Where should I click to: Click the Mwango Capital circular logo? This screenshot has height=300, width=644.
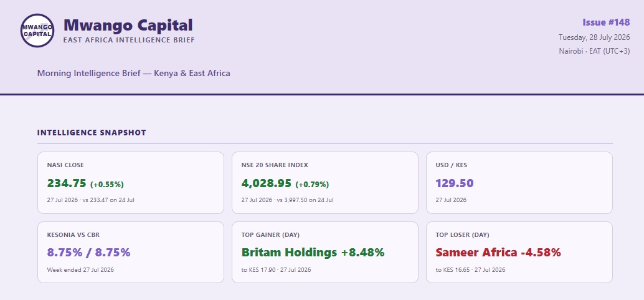[37, 31]
